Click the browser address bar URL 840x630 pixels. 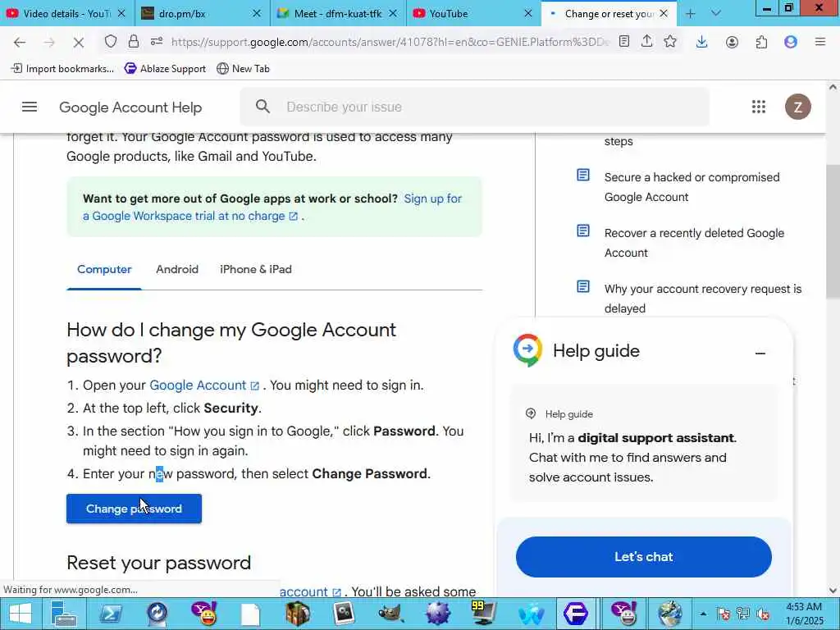pos(390,42)
